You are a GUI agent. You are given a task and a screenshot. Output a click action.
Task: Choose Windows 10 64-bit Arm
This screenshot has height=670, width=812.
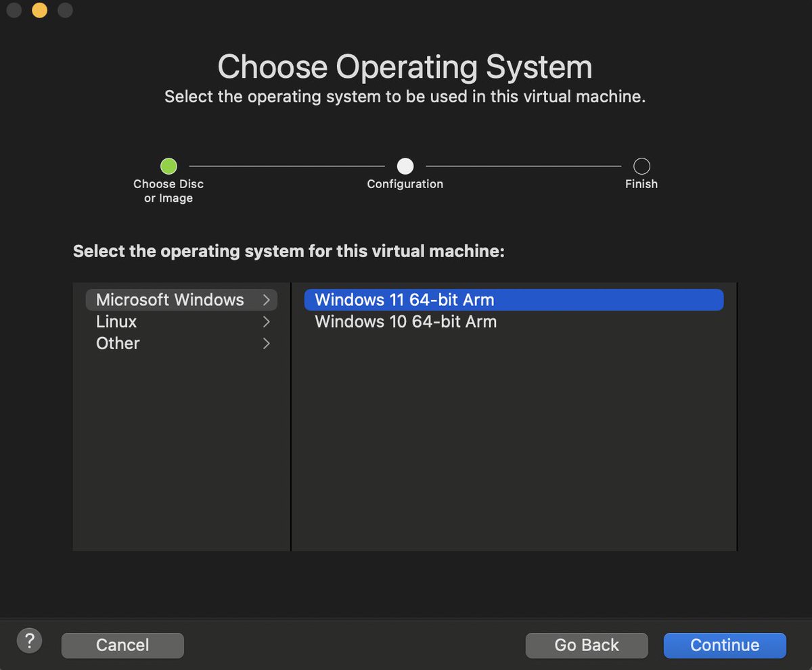[x=514, y=321]
